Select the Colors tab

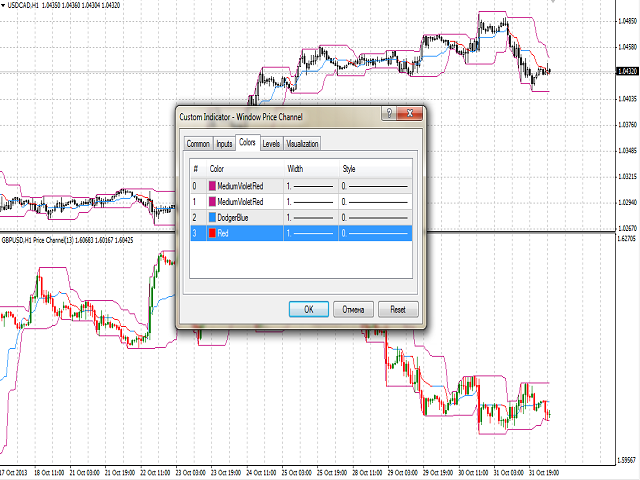pyautogui.click(x=247, y=142)
